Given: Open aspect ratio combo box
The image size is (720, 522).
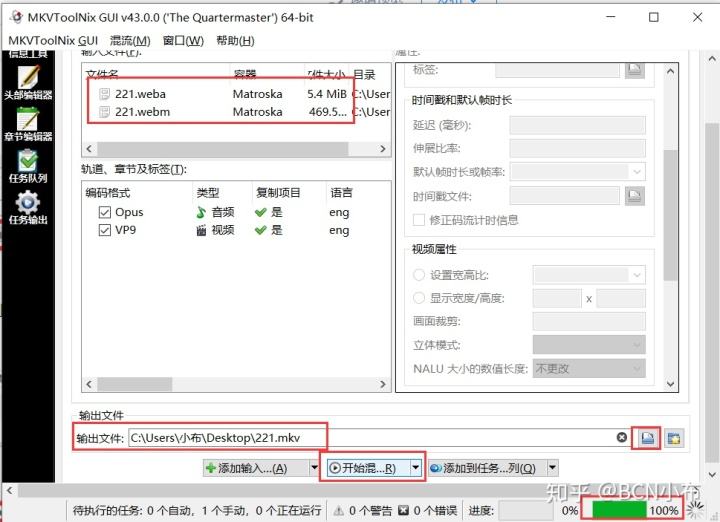Looking at the screenshot, I should pyautogui.click(x=589, y=275).
